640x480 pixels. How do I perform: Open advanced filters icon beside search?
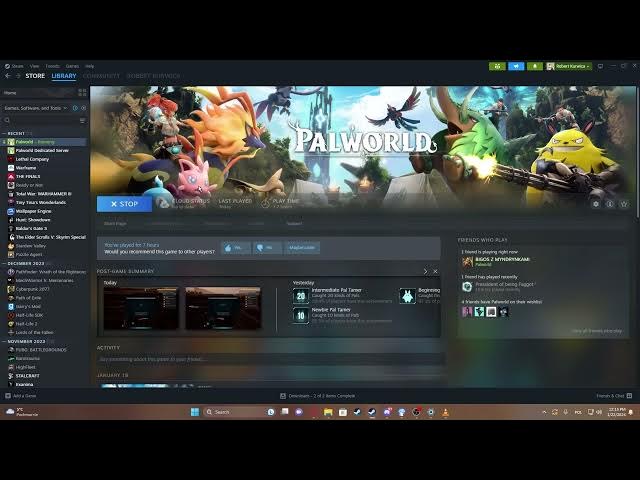pos(82,120)
